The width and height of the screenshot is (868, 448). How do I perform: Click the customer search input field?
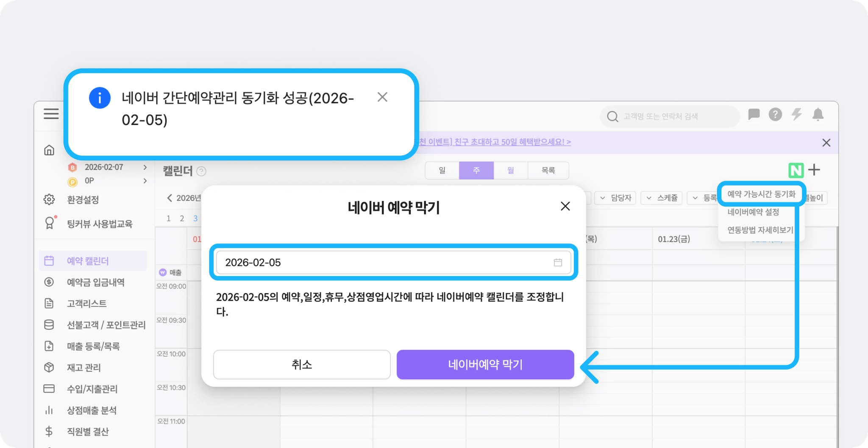(x=670, y=117)
